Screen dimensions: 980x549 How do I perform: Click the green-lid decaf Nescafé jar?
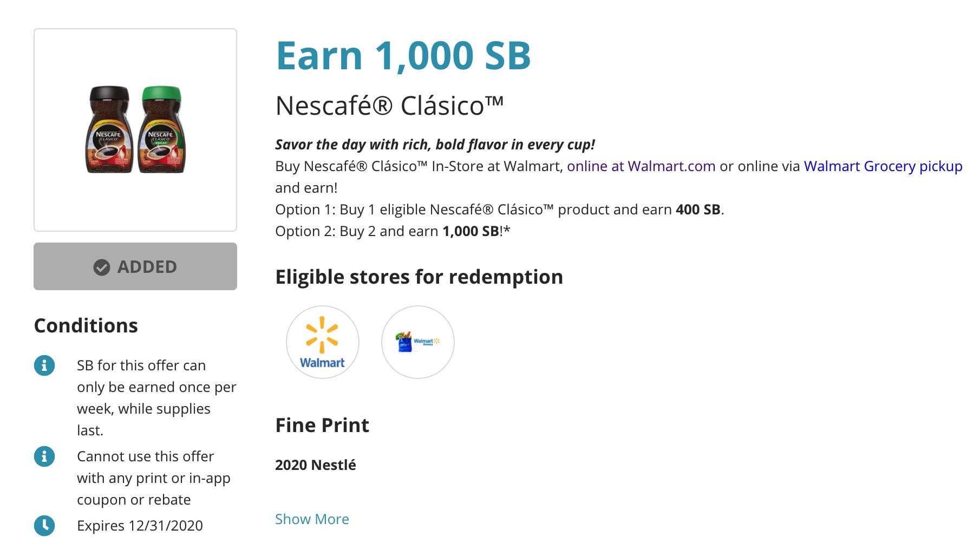pos(161,130)
